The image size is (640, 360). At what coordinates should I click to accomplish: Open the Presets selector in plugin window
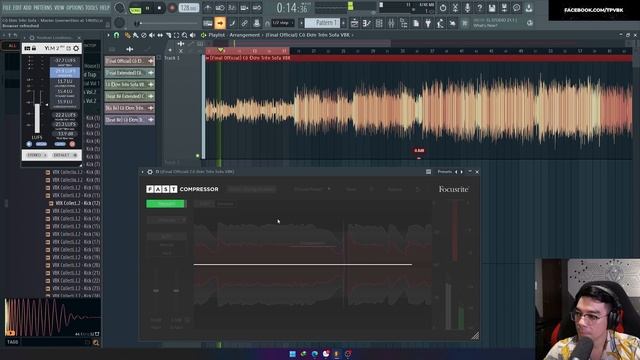(444, 172)
